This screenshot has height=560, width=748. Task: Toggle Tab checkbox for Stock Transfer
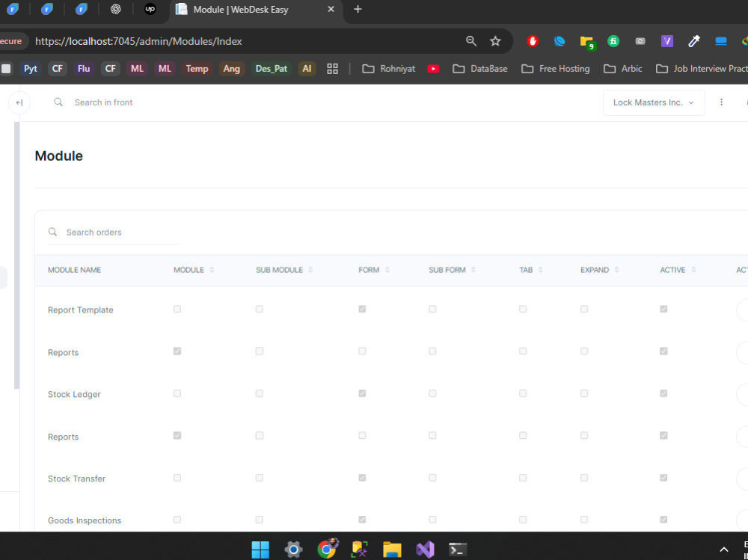pyautogui.click(x=523, y=478)
